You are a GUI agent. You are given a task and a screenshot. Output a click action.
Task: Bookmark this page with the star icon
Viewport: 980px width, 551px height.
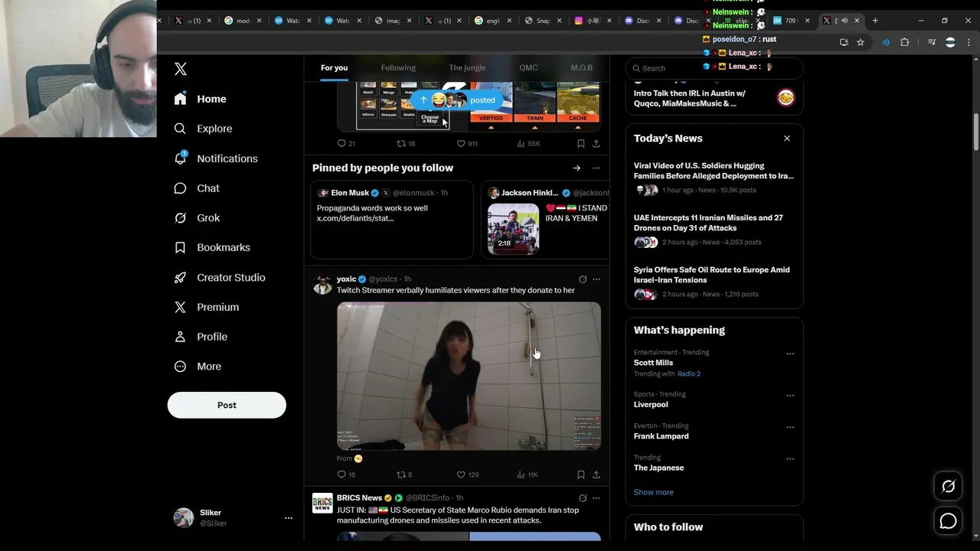[861, 42]
